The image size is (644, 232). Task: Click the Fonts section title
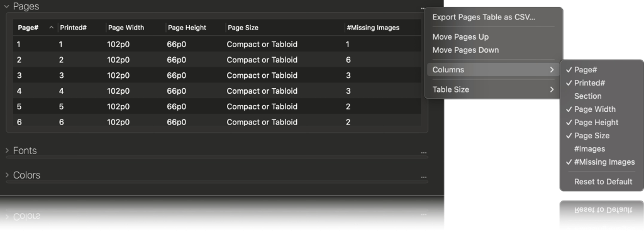[25, 151]
